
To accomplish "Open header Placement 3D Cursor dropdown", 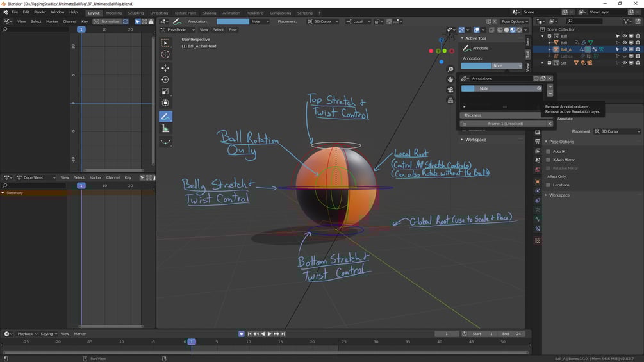I will [323, 21].
